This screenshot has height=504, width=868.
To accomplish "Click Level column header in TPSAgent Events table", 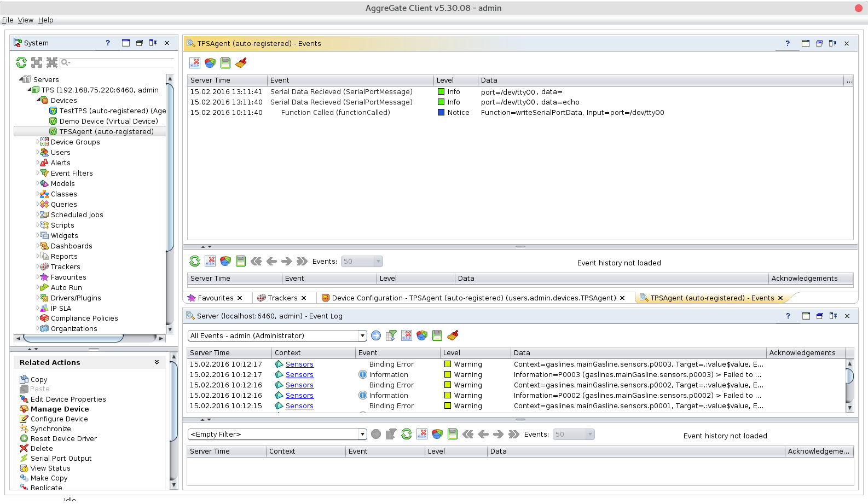I will click(455, 80).
